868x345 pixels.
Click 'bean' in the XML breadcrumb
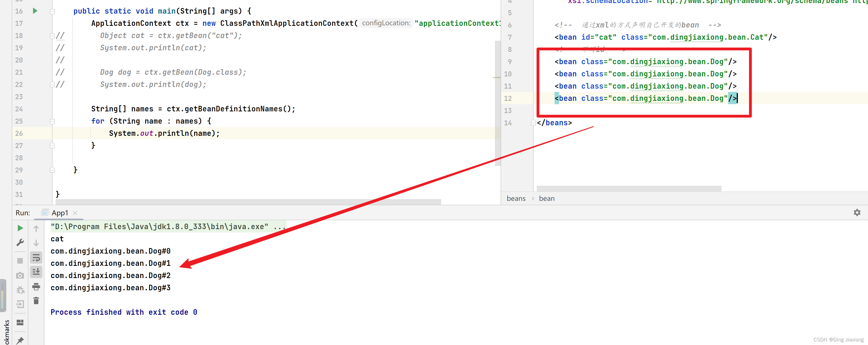point(546,199)
